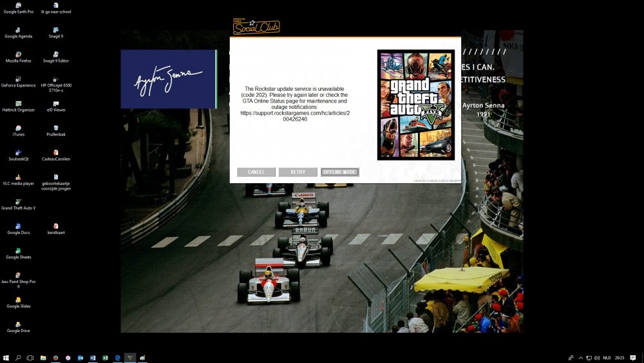This screenshot has width=644, height=363.
Task: Open the network status tray icon
Action: click(589, 358)
